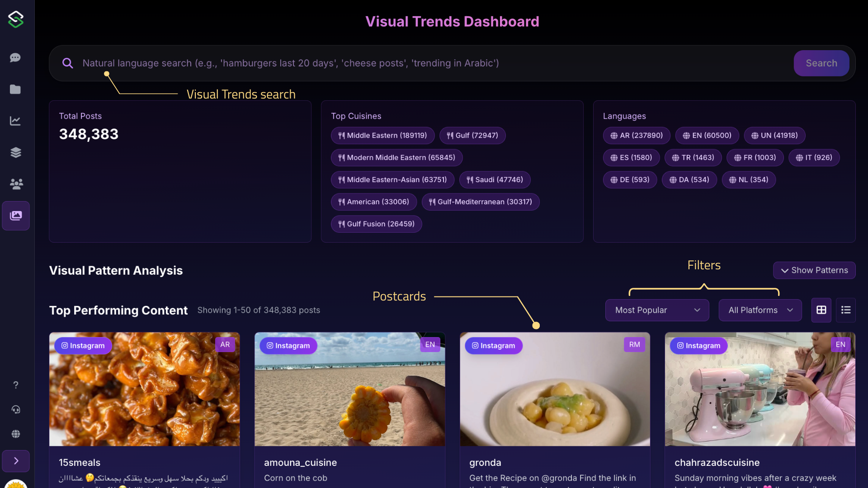
Task: Select the analytics chart icon in sidebar
Action: point(15,121)
